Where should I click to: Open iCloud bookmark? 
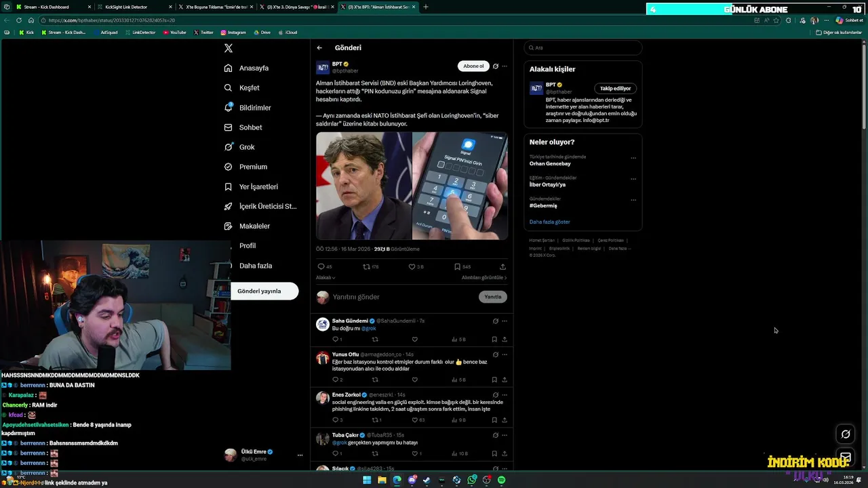(288, 33)
